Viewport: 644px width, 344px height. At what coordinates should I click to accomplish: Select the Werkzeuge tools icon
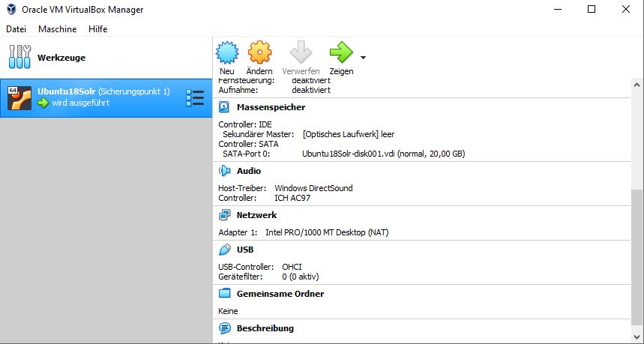pyautogui.click(x=19, y=57)
